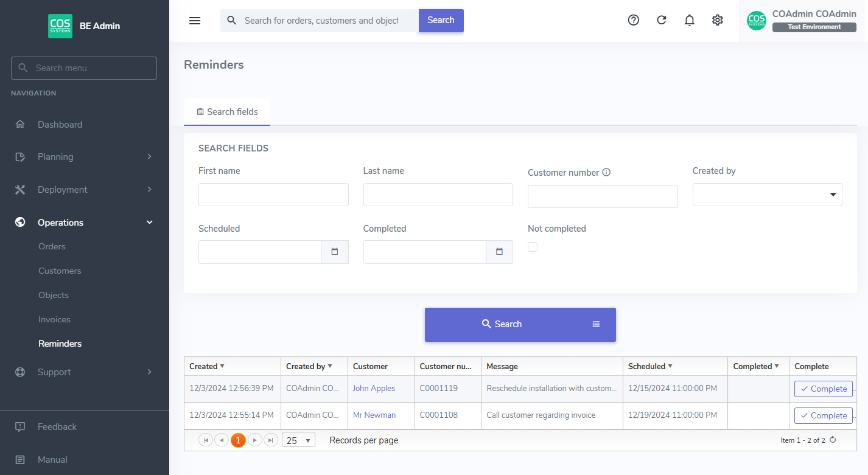Click the grid refresh icon near item count
868x475 pixels.
pos(833,440)
